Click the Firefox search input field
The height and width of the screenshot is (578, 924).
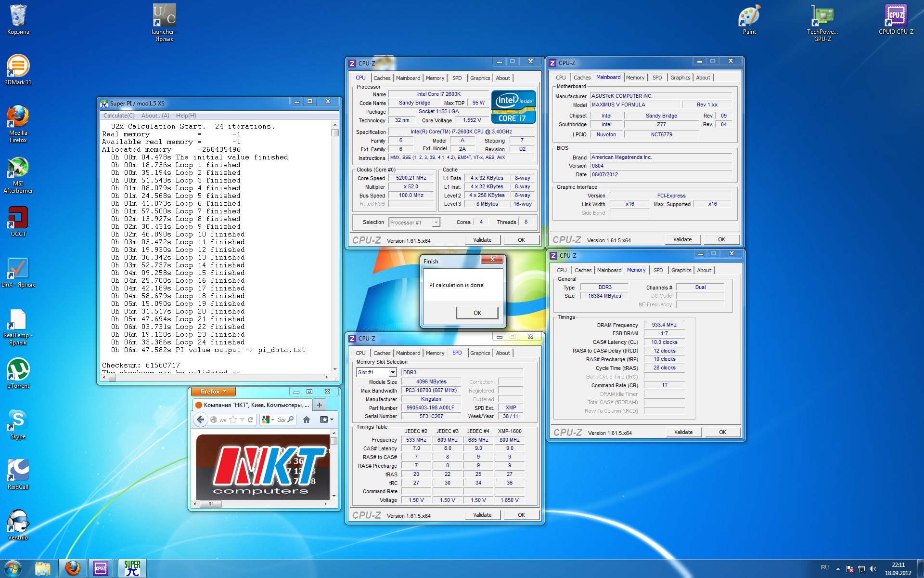pyautogui.click(x=281, y=420)
